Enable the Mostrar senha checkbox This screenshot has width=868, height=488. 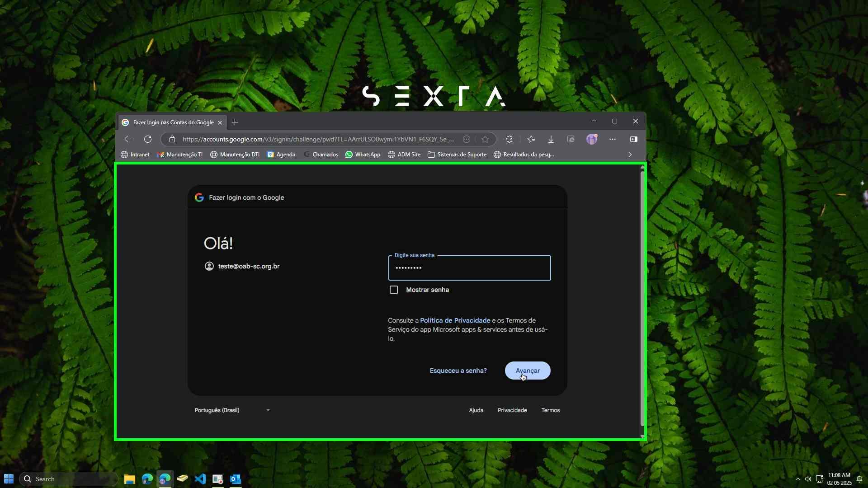click(x=394, y=290)
